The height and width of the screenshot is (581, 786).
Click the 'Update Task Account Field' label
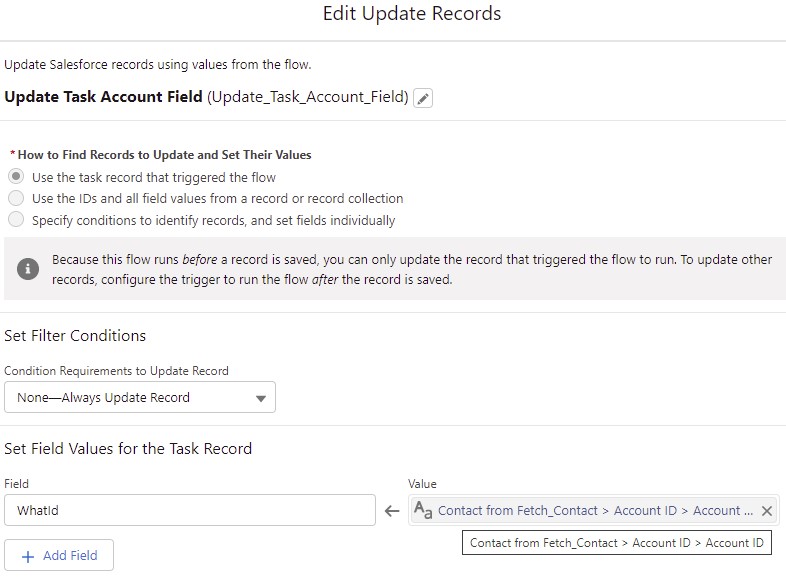point(103,97)
